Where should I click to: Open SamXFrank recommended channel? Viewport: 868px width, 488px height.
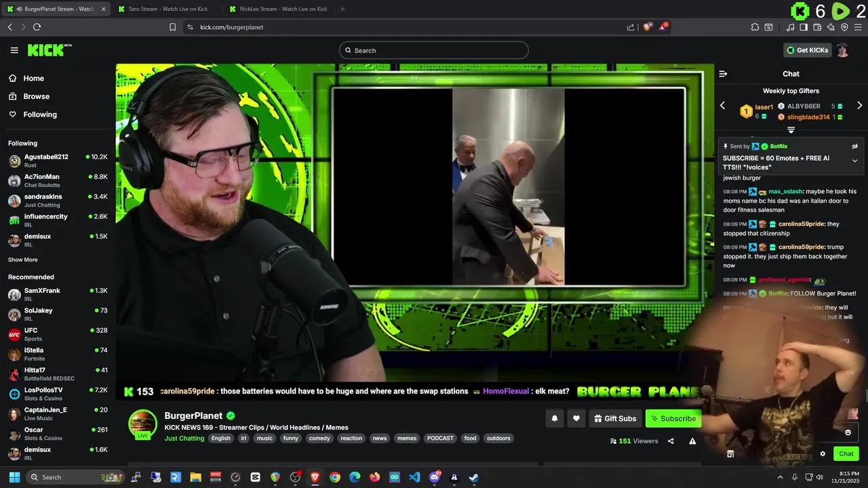click(x=58, y=294)
